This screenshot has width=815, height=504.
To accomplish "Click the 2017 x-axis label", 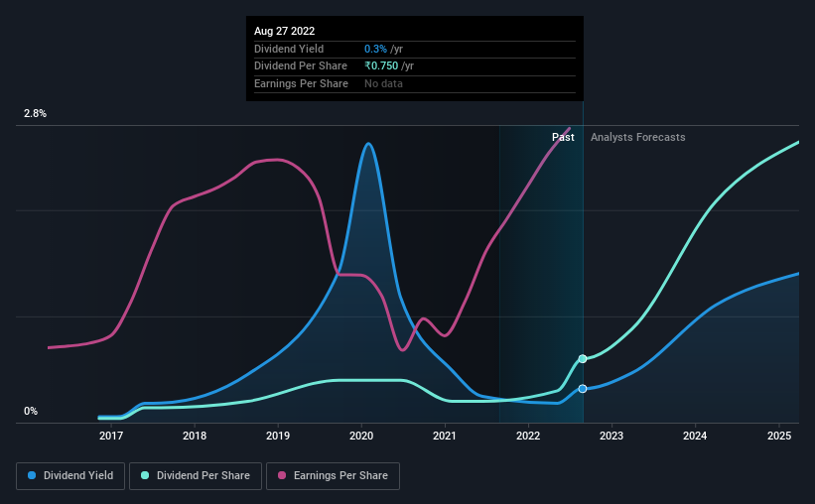I will coord(111,436).
